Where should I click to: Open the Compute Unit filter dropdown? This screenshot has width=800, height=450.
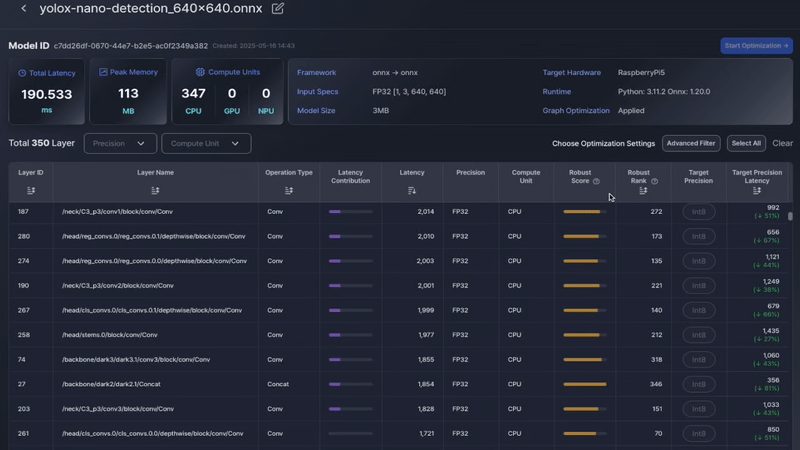206,143
